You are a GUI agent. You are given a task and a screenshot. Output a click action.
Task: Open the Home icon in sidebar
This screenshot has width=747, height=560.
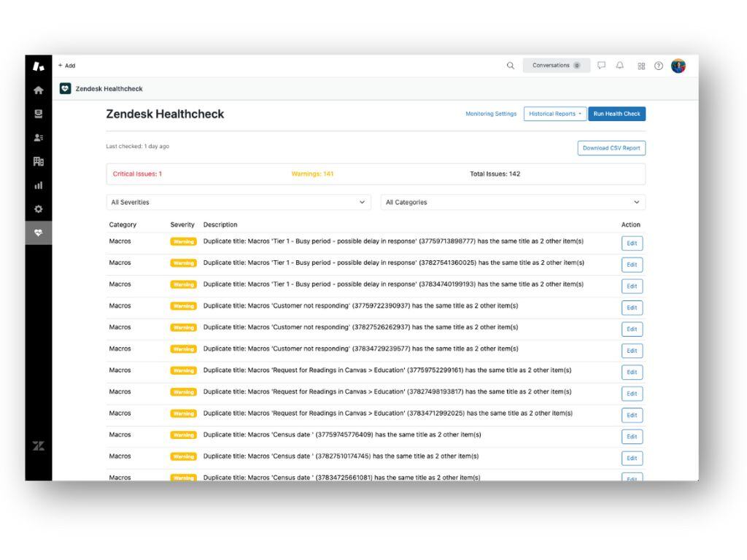tap(39, 90)
